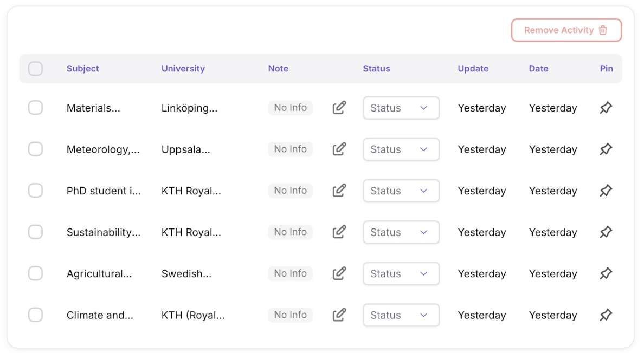Edit note in the Climate and row
The height and width of the screenshot is (353, 644).
(339, 315)
